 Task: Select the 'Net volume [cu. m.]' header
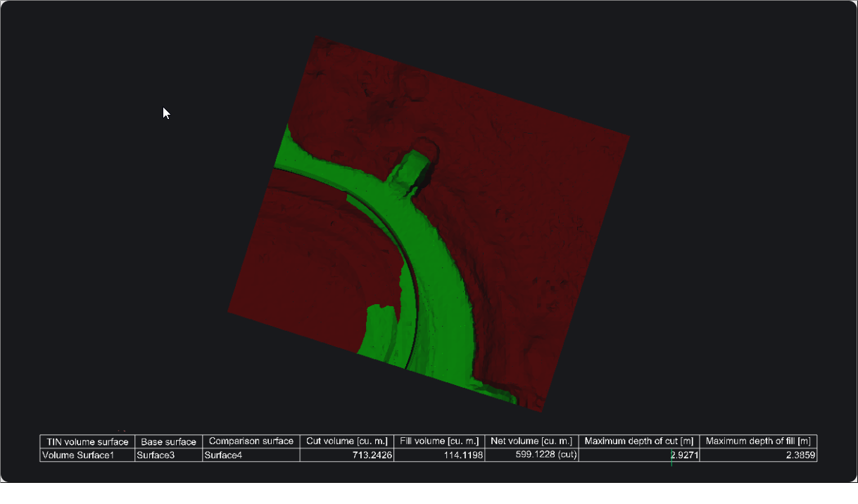pyautogui.click(x=531, y=441)
